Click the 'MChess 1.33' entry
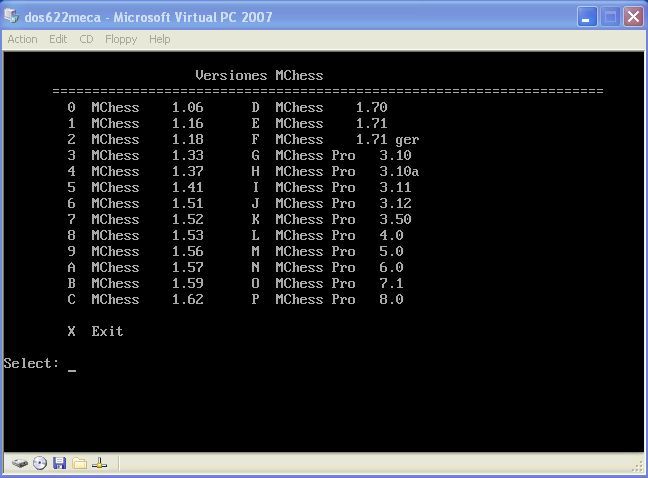The height and width of the screenshot is (478, 648). tap(136, 155)
